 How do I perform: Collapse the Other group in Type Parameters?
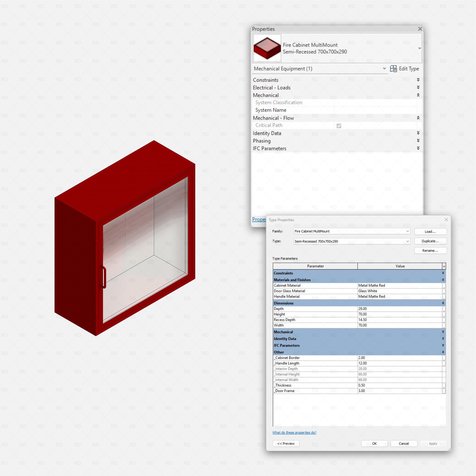pos(443,352)
